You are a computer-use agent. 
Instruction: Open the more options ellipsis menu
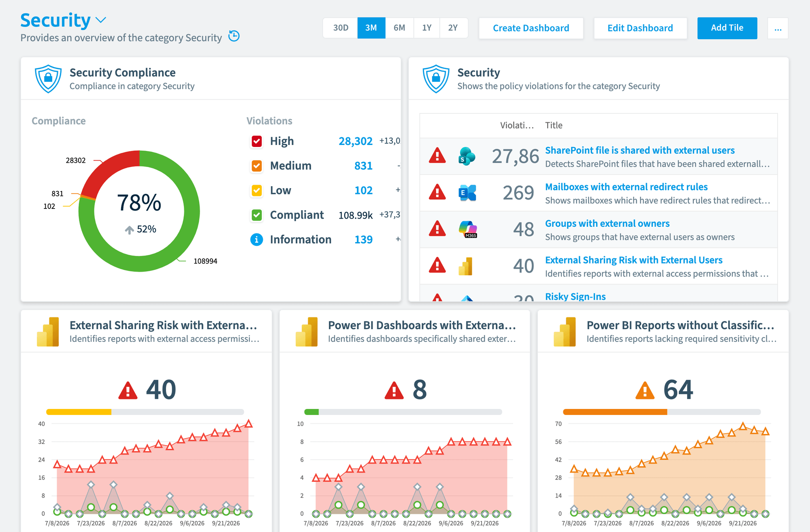(778, 28)
